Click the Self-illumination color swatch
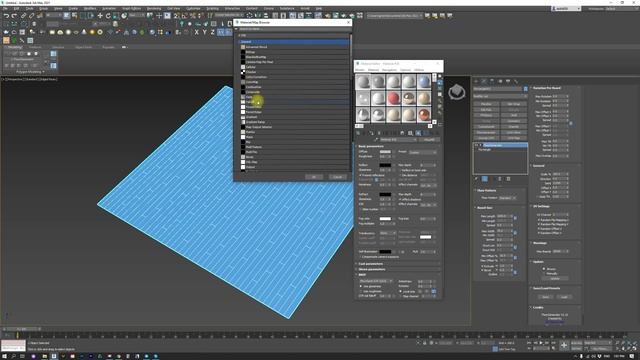The height and width of the screenshot is (360, 640). [x=385, y=252]
